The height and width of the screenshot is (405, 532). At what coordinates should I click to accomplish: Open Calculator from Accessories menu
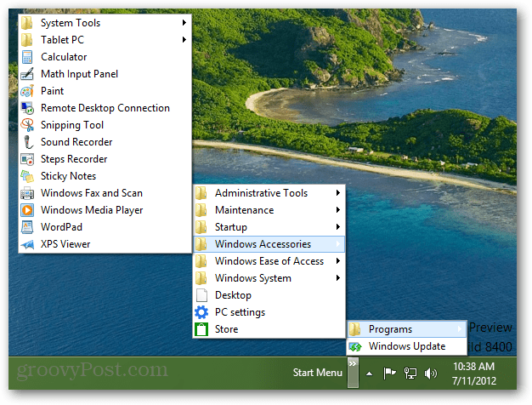(105, 57)
